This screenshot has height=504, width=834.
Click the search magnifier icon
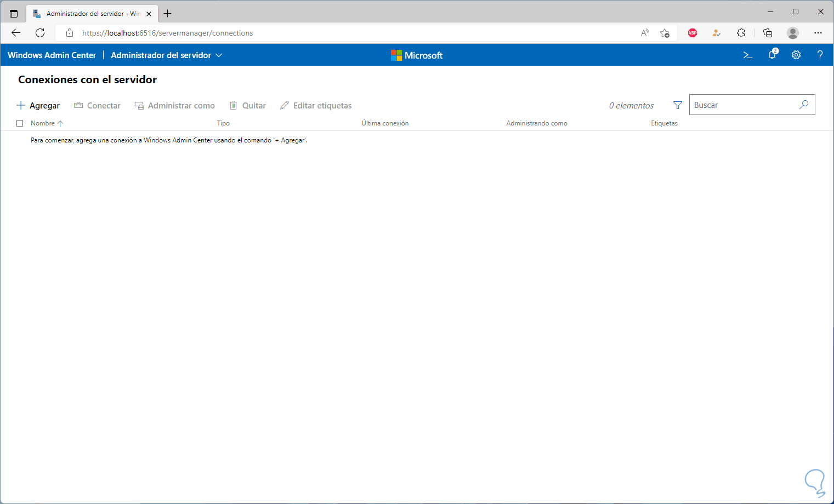[x=804, y=105]
